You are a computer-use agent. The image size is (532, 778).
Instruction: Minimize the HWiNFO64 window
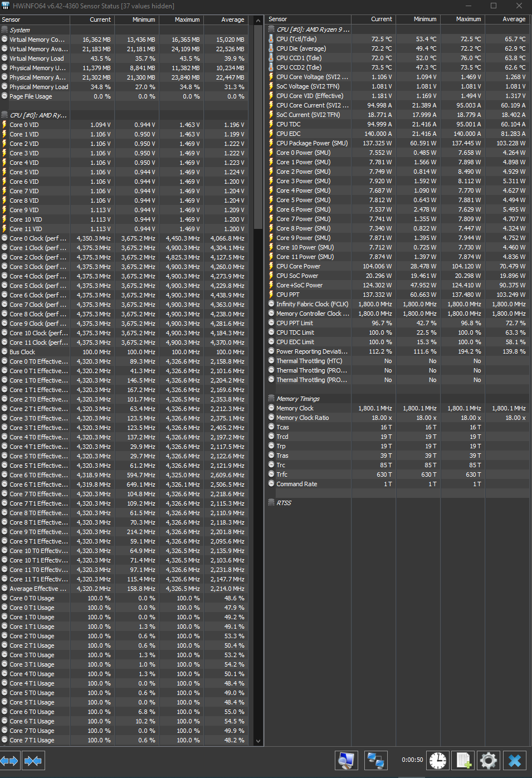tap(468, 6)
